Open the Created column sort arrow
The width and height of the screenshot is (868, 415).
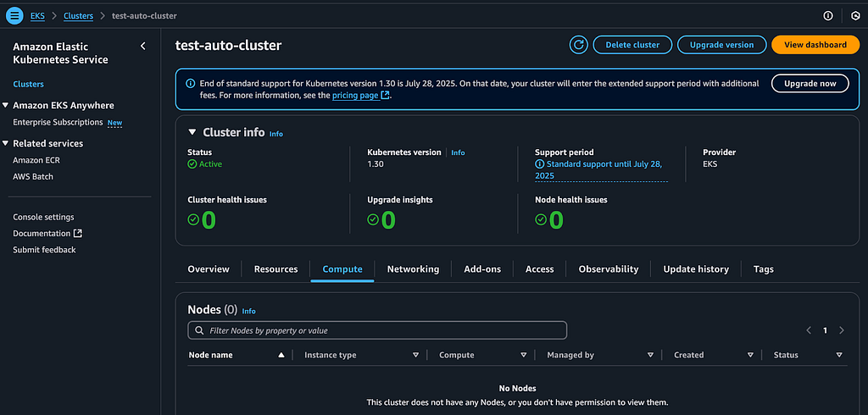pos(750,355)
